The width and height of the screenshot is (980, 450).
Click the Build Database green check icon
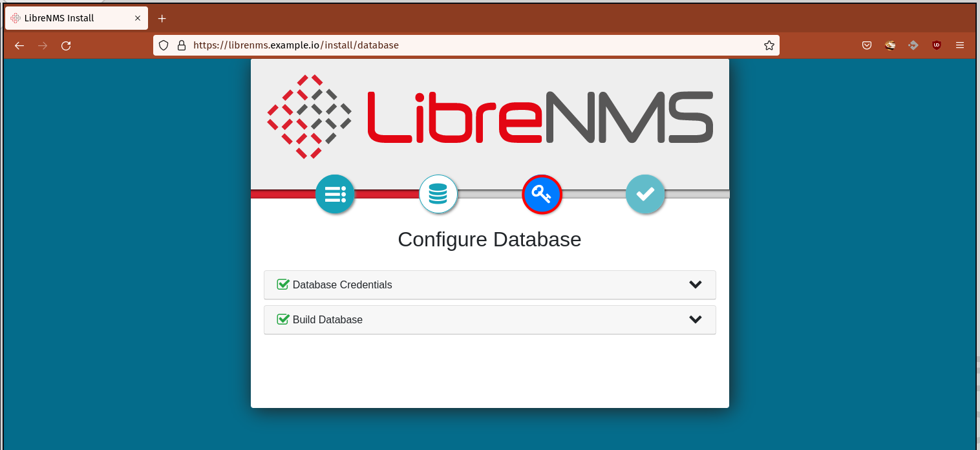click(282, 319)
